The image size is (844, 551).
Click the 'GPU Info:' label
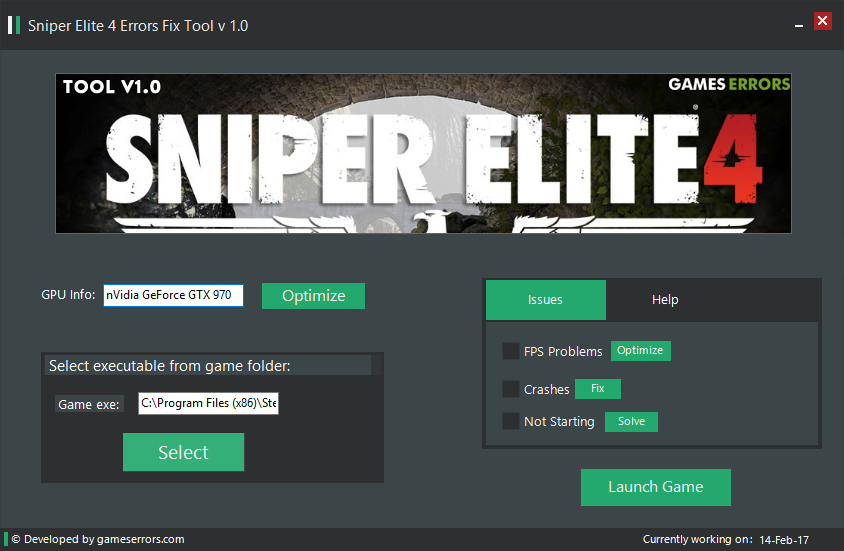point(68,295)
